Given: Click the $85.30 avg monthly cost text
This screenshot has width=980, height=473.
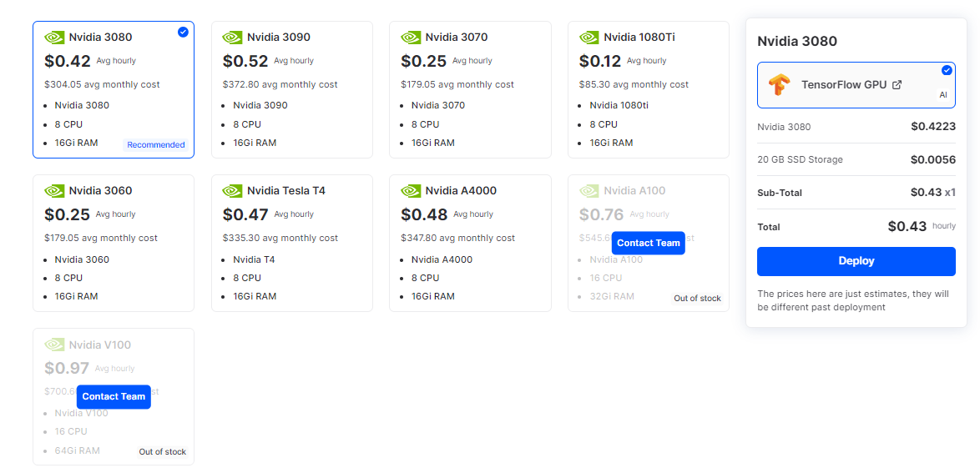Looking at the screenshot, I should [634, 84].
